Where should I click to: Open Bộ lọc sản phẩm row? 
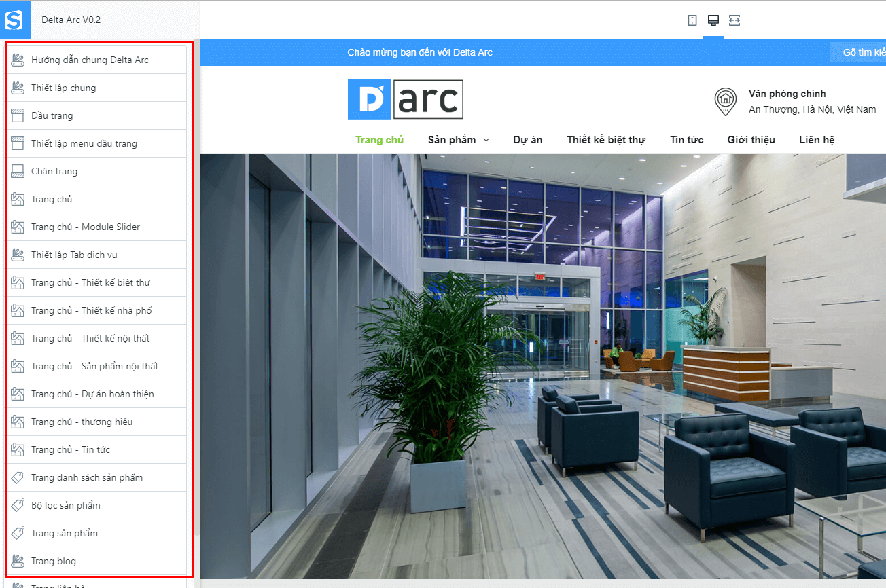(x=96, y=505)
